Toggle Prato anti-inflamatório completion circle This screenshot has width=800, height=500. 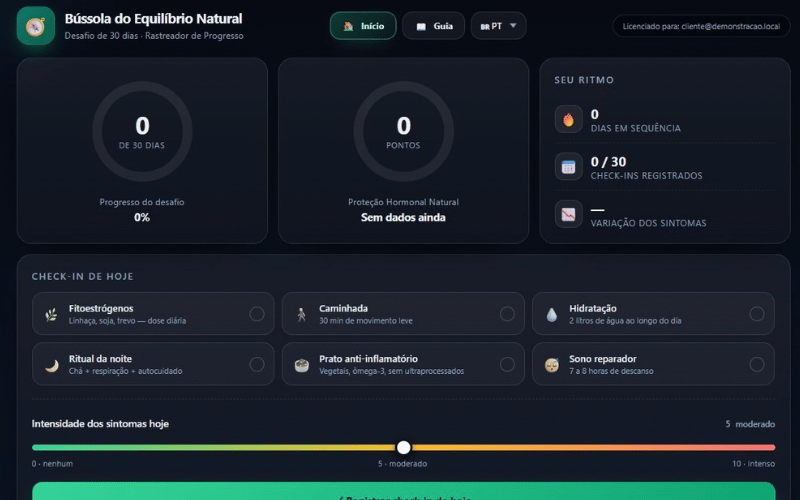[x=507, y=364]
